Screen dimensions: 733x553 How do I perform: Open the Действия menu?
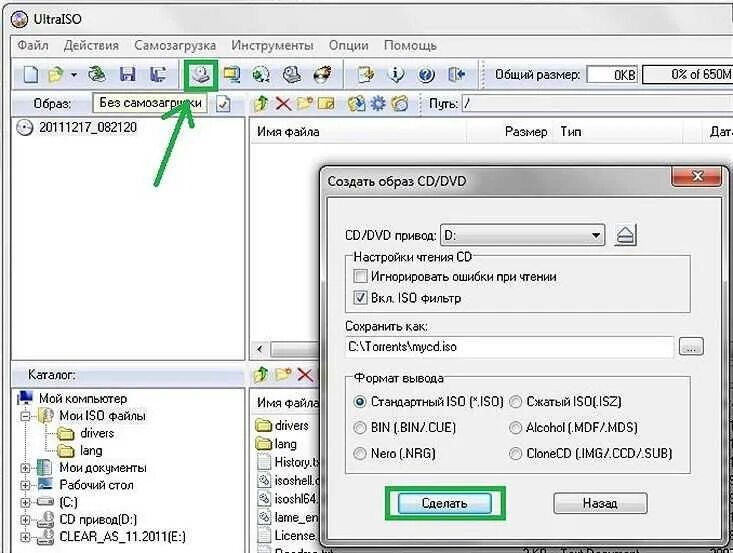click(91, 45)
